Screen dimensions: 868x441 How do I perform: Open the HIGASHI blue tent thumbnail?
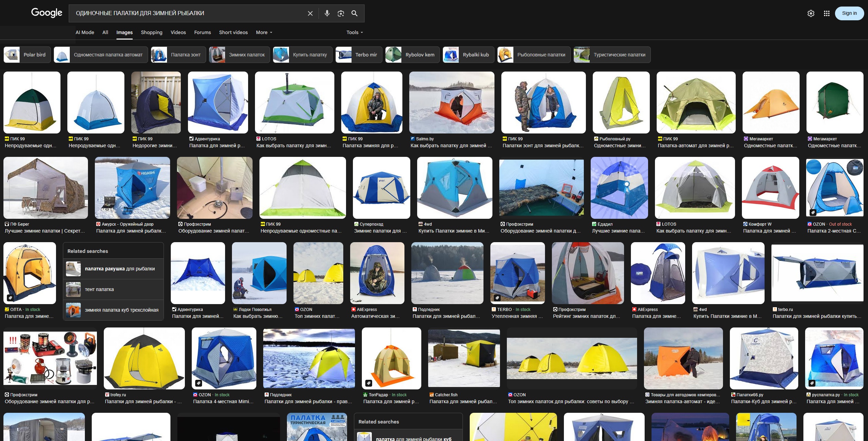tap(132, 188)
